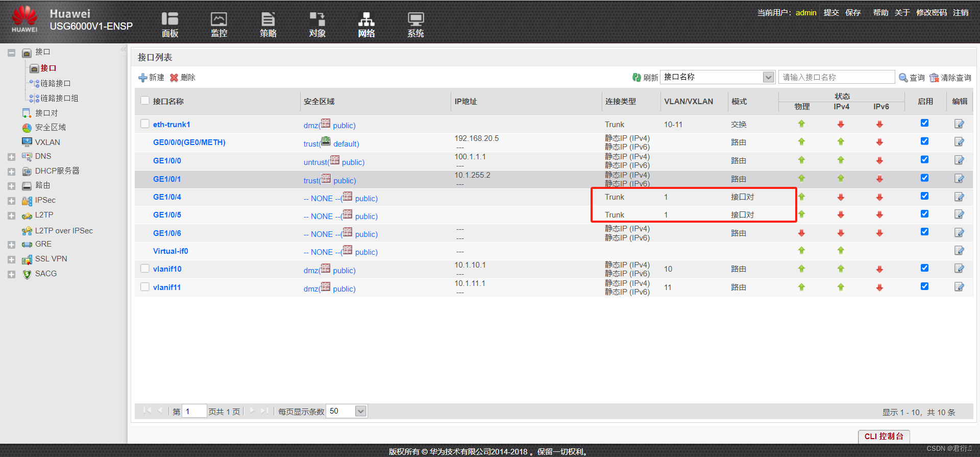Click the edit icon for vlanif11
Viewport: 980px width, 457px height.
click(959, 287)
